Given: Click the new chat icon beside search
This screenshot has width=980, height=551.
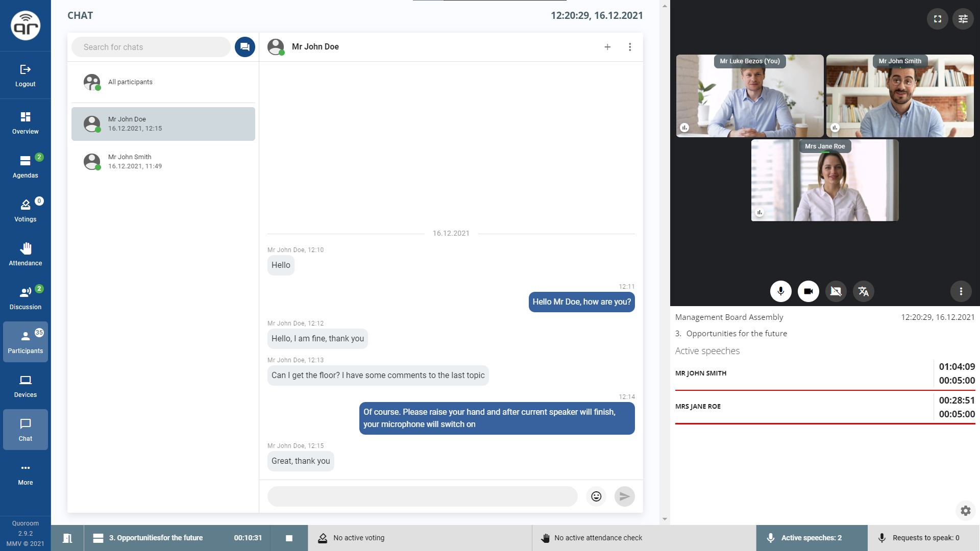Looking at the screenshot, I should click(245, 47).
